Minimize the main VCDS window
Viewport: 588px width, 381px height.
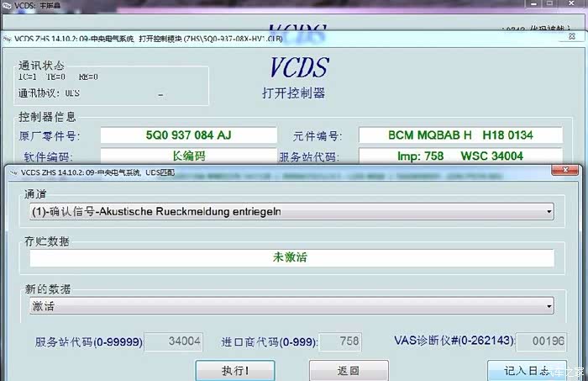[x=534, y=3]
